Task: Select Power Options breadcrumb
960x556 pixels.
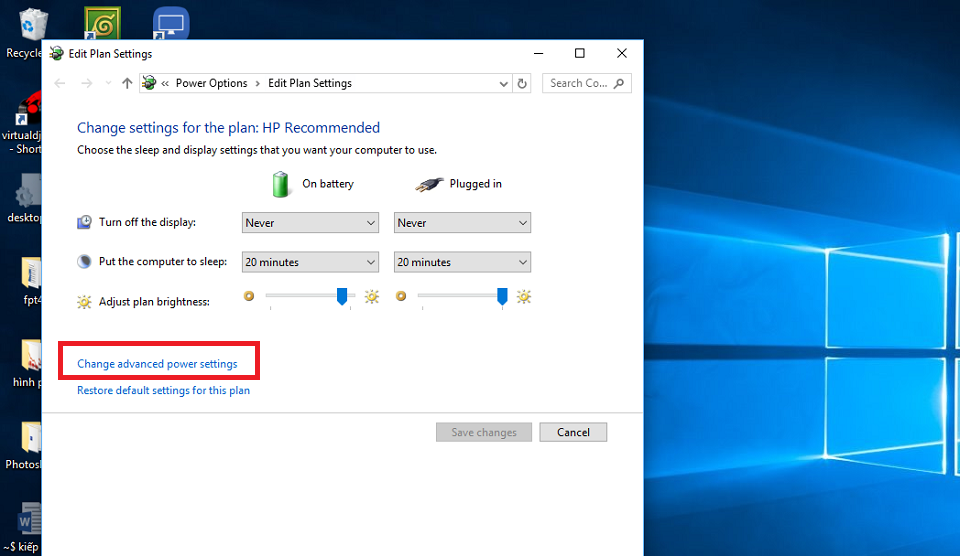Action: click(211, 83)
